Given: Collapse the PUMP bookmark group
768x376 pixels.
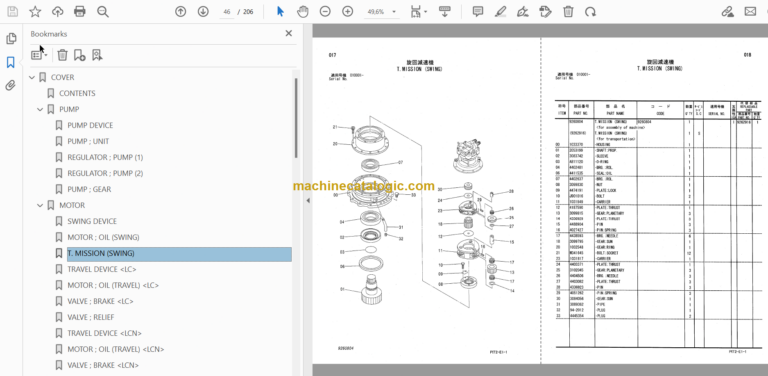Looking at the screenshot, I should [40, 110].
